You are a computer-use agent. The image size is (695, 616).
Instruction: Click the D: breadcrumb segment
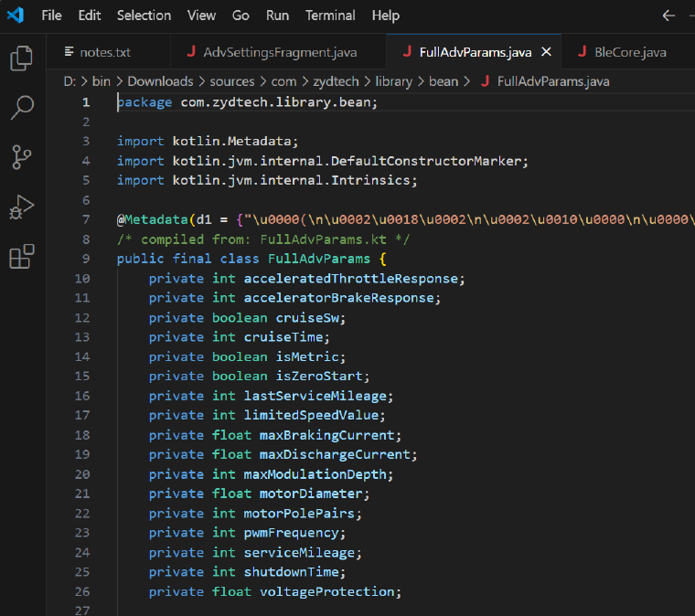(69, 81)
